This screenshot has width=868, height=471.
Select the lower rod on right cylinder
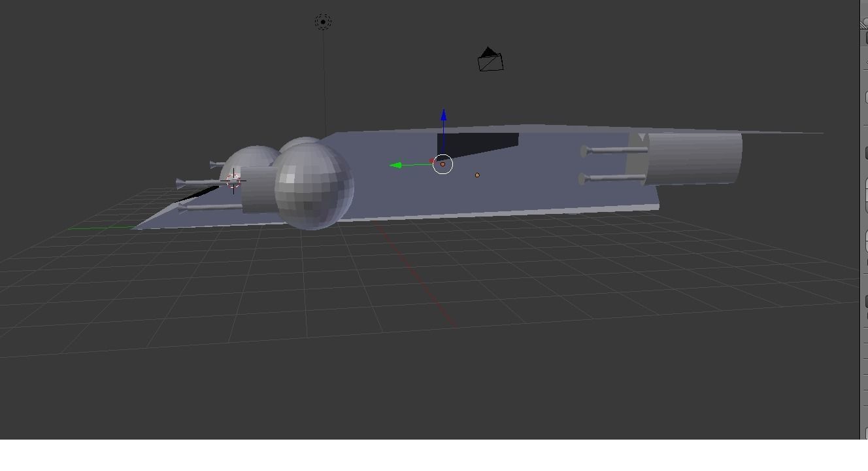pos(613,177)
